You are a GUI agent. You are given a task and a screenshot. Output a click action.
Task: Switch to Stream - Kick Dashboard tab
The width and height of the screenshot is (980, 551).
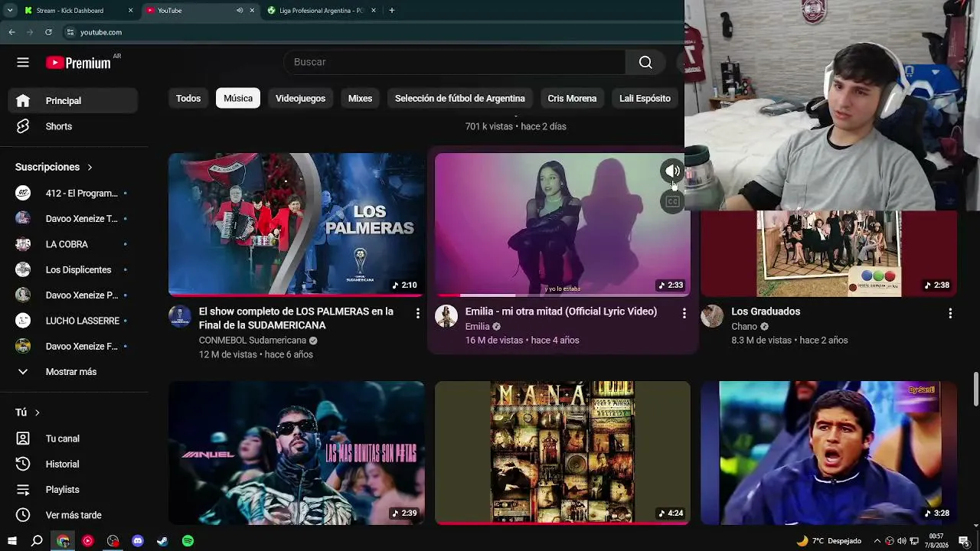click(x=79, y=11)
